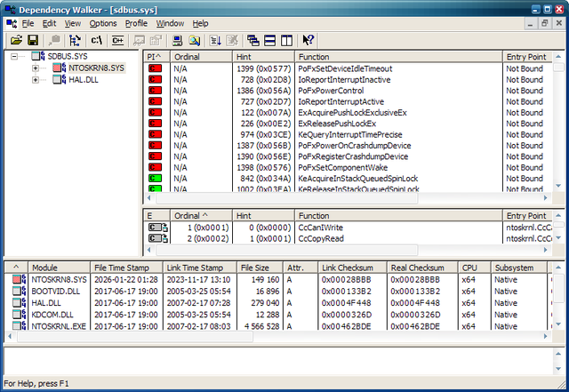This screenshot has height=392, width=569.
Task: Activate the Context Help arrow-question icon
Action: pos(309,40)
